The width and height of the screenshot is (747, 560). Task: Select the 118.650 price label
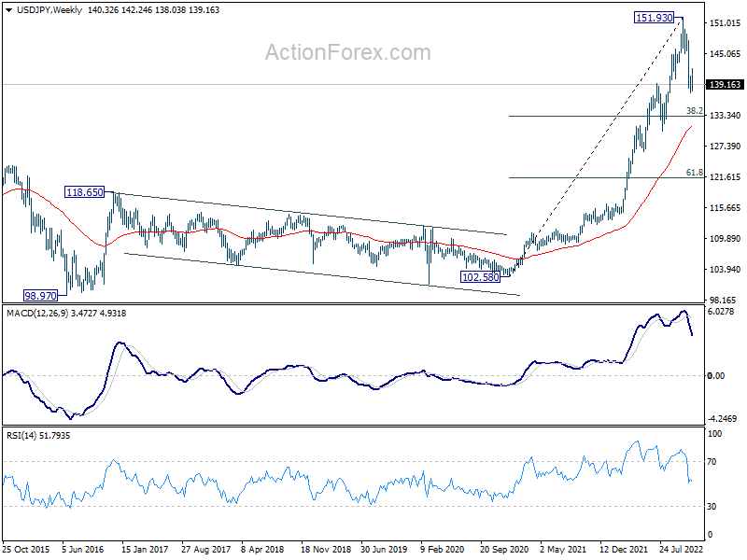(x=84, y=192)
